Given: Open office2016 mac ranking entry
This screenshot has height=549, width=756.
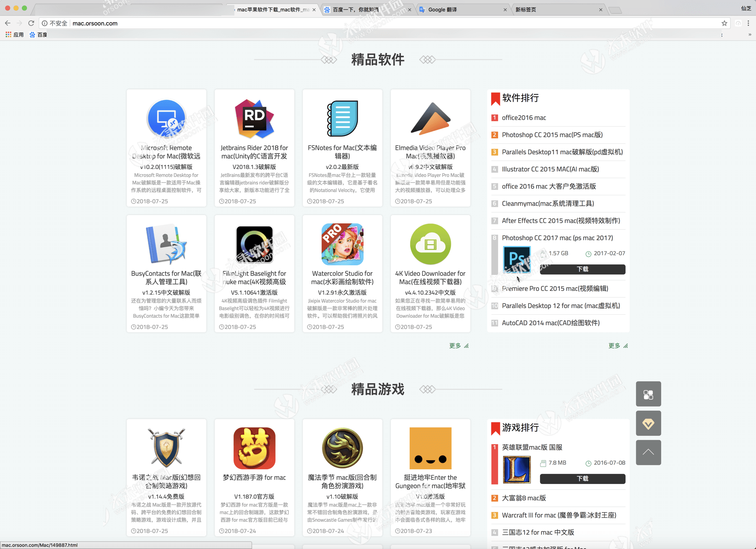Looking at the screenshot, I should pos(524,118).
